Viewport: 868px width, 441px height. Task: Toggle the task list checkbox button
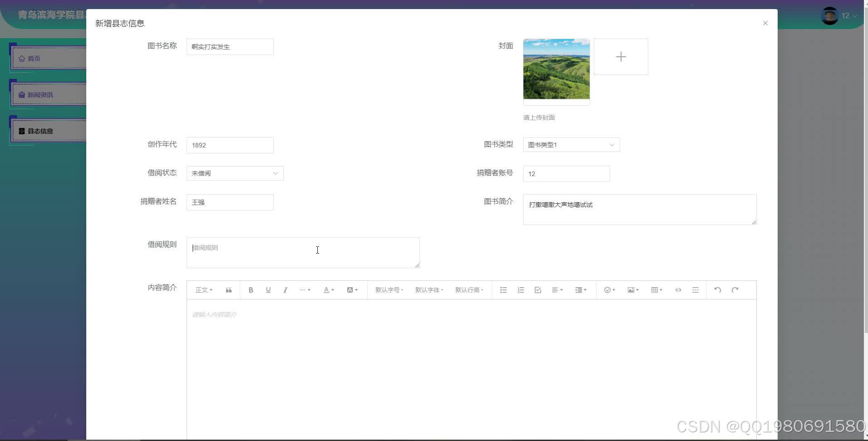538,289
